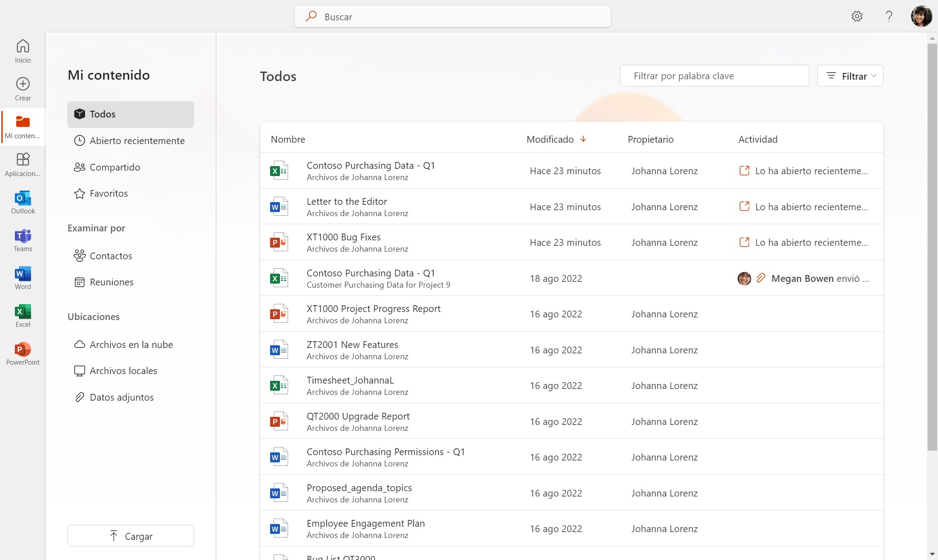
Task: Open Outlook from the sidebar
Action: point(22,202)
